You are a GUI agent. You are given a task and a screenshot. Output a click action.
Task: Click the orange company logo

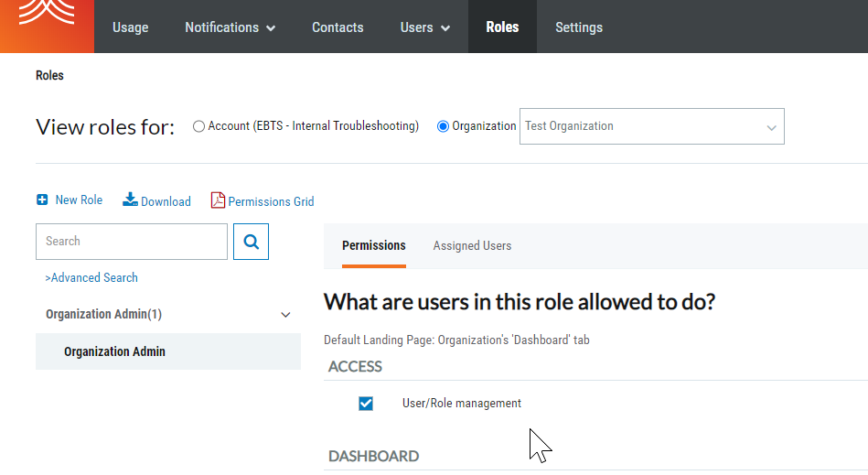tap(47, 26)
